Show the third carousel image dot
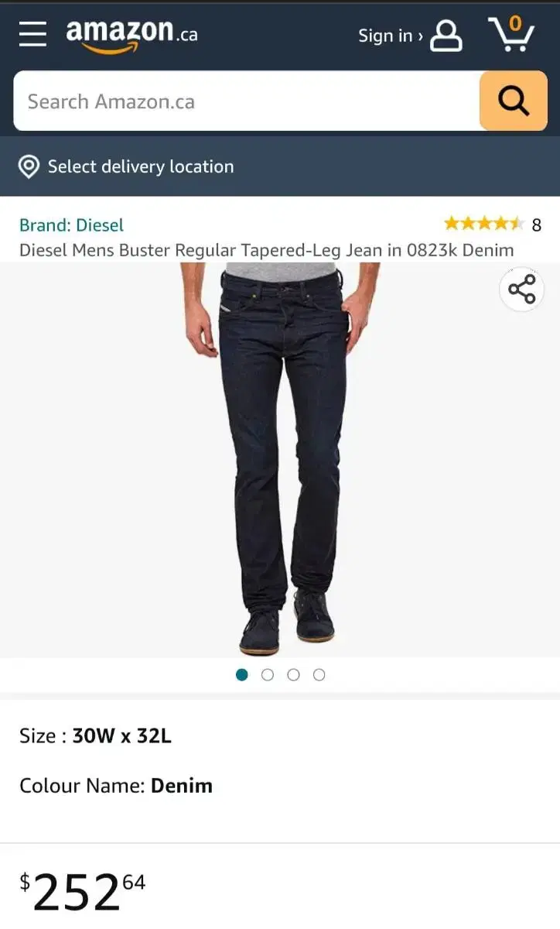The height and width of the screenshot is (929, 560). (x=293, y=674)
